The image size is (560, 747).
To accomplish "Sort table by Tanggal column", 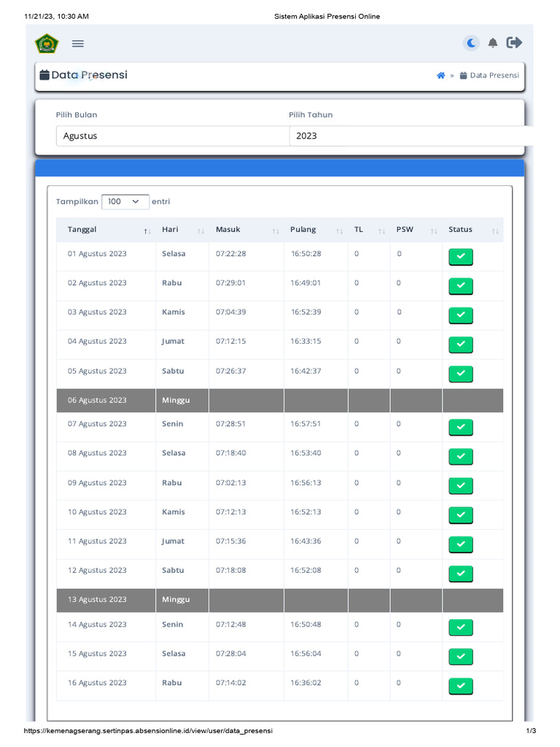I will [x=106, y=230].
